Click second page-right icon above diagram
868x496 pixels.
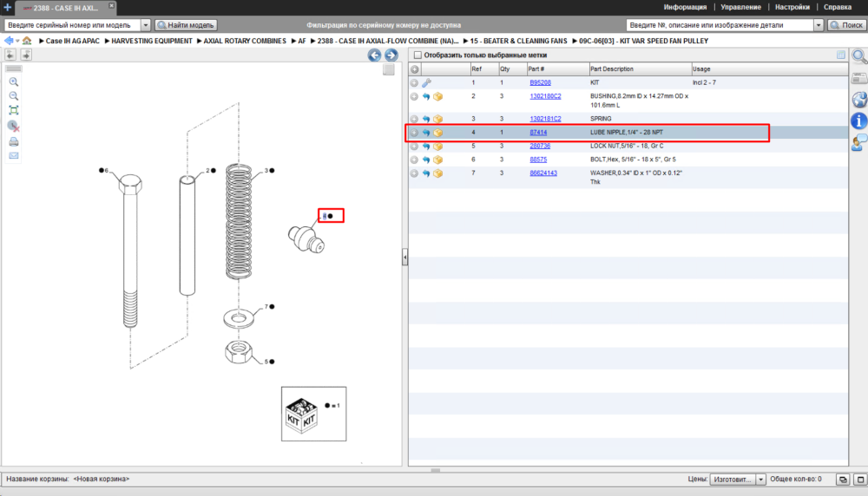(26, 55)
